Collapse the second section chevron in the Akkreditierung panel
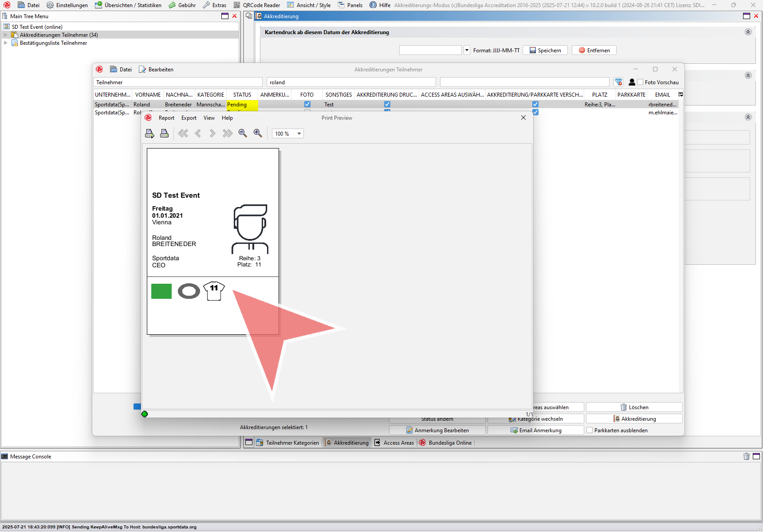 coord(748,75)
